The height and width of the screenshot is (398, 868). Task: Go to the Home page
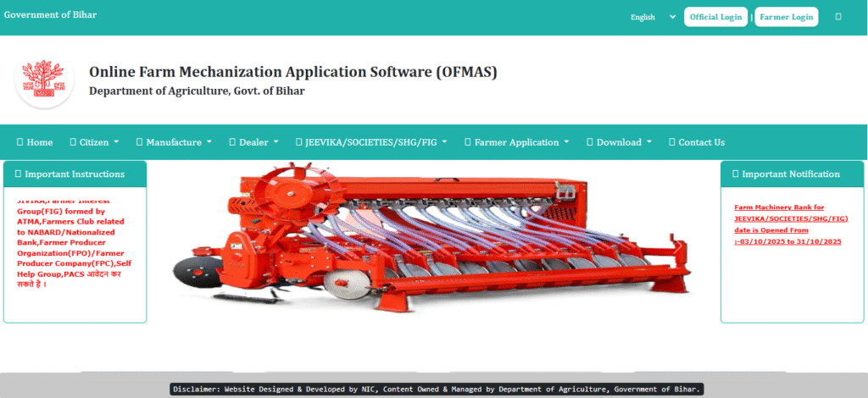(39, 142)
